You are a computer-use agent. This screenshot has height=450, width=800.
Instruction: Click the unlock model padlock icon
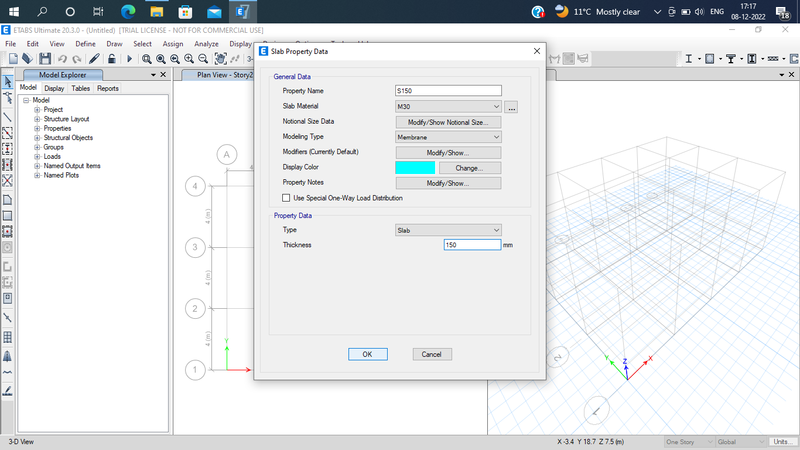pos(111,59)
